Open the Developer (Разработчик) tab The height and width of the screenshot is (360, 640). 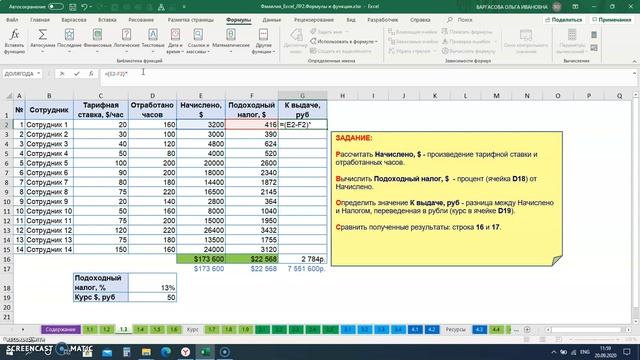click(382, 20)
